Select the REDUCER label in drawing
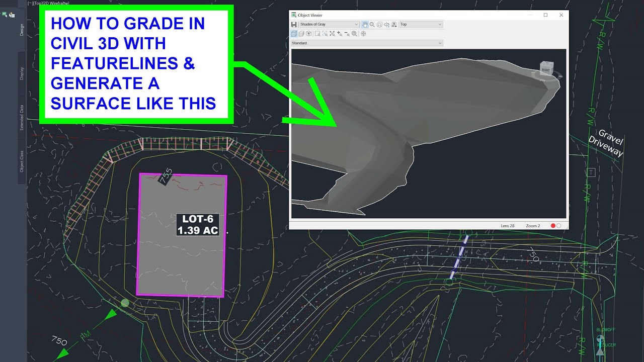 tap(606, 345)
